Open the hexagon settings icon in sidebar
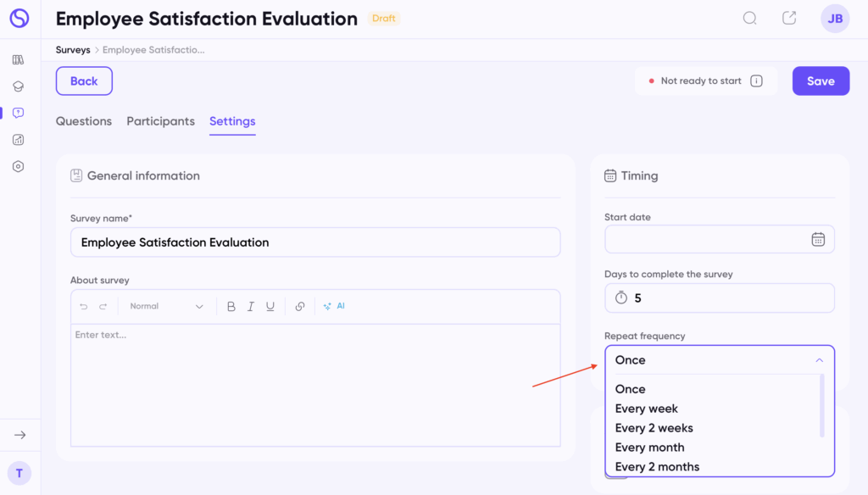The height and width of the screenshot is (495, 868). coord(19,167)
